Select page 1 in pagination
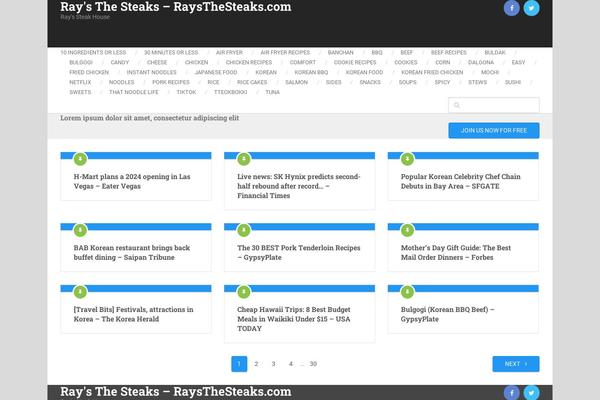 point(239,364)
